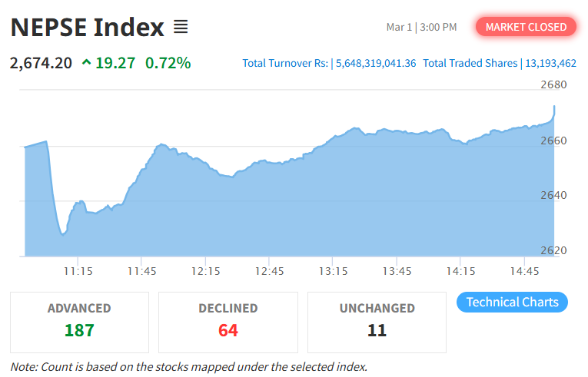The image size is (588, 377).
Task: Click the Mar 1 3:00 PM timestamp
Action: tap(421, 28)
